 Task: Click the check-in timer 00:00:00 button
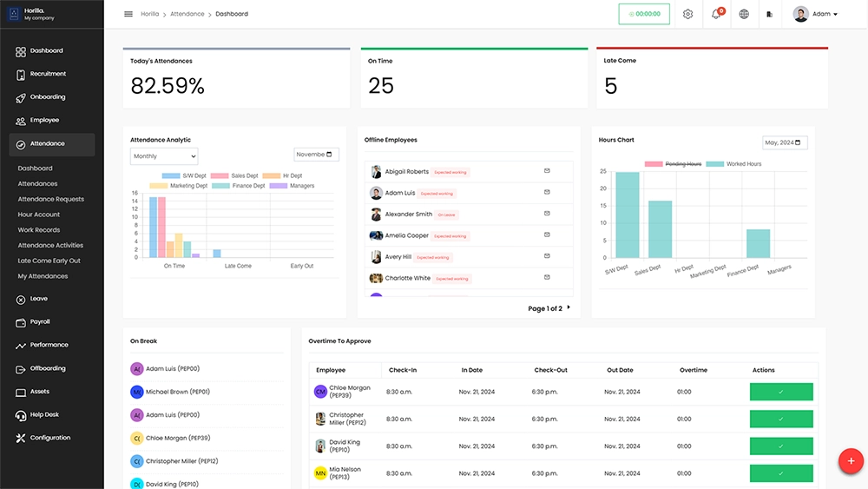coord(644,14)
